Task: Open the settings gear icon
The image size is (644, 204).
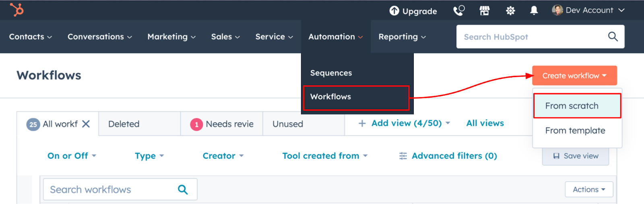Action: click(510, 11)
